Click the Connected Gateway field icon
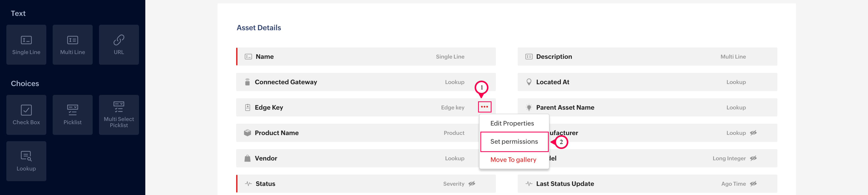 coord(247,82)
